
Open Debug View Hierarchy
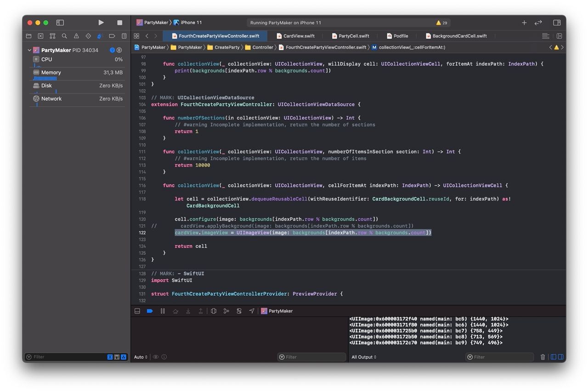pyautogui.click(x=214, y=311)
